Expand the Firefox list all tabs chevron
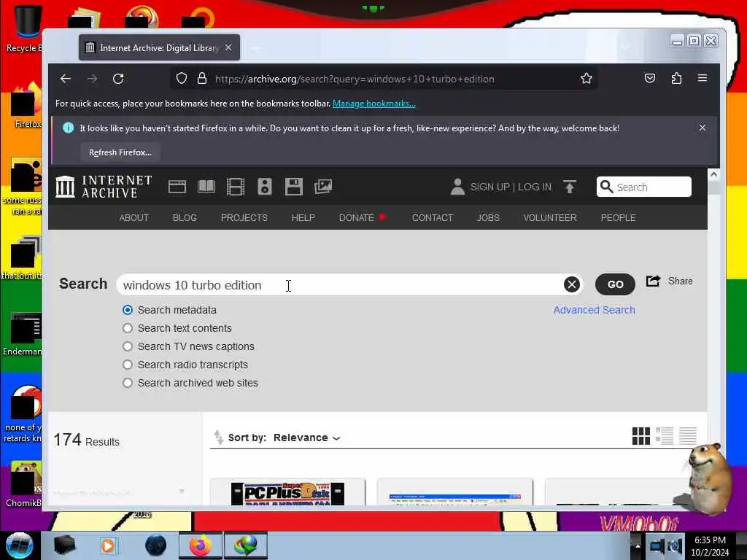 coord(625,47)
